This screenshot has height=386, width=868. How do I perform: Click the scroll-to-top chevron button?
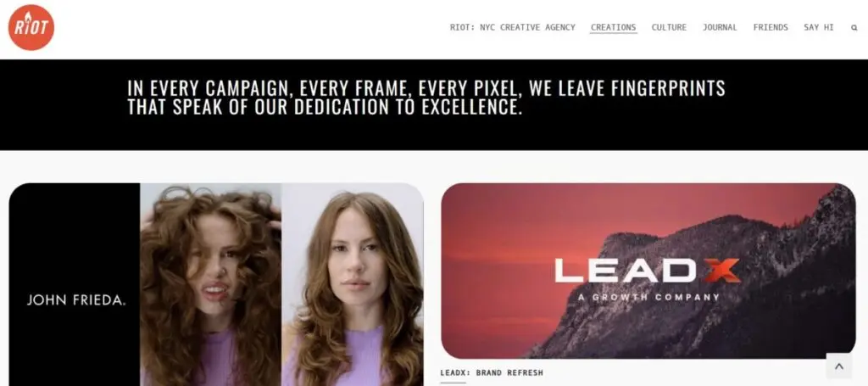coord(838,366)
